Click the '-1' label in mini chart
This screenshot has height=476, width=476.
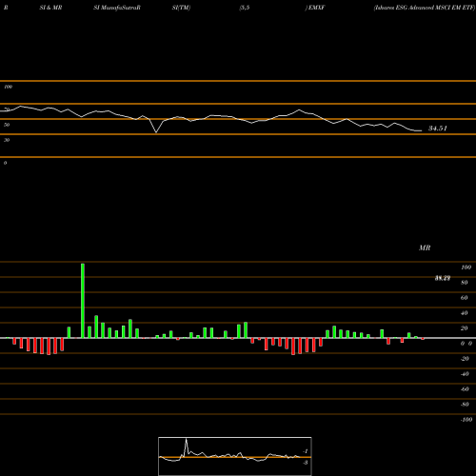click(x=306, y=451)
